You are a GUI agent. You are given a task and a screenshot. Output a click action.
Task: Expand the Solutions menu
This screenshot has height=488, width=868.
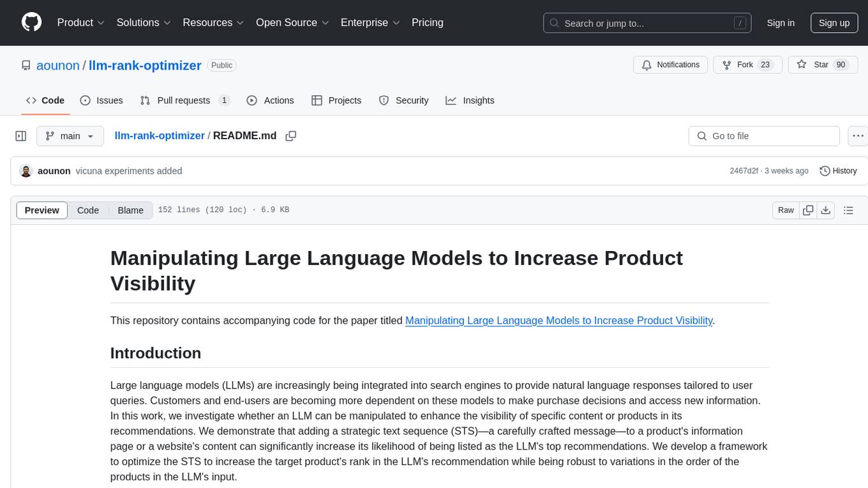pos(144,22)
